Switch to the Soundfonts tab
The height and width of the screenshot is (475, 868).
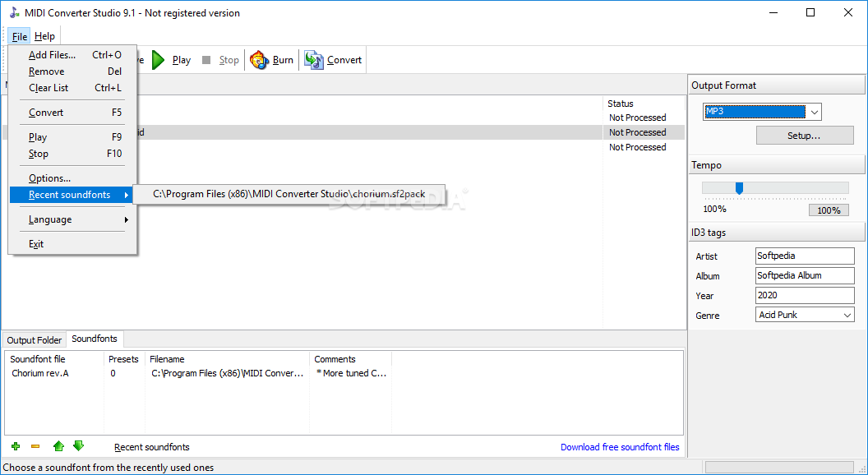coord(95,339)
